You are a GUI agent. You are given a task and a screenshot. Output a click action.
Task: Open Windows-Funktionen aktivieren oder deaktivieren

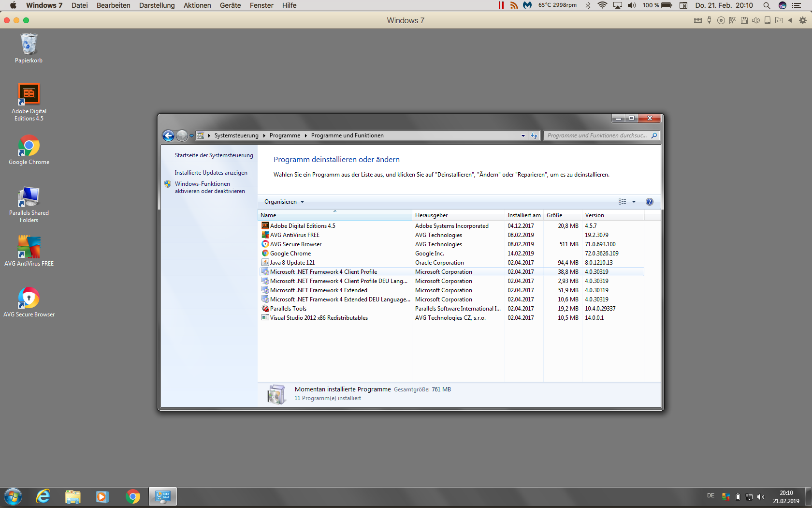(210, 188)
